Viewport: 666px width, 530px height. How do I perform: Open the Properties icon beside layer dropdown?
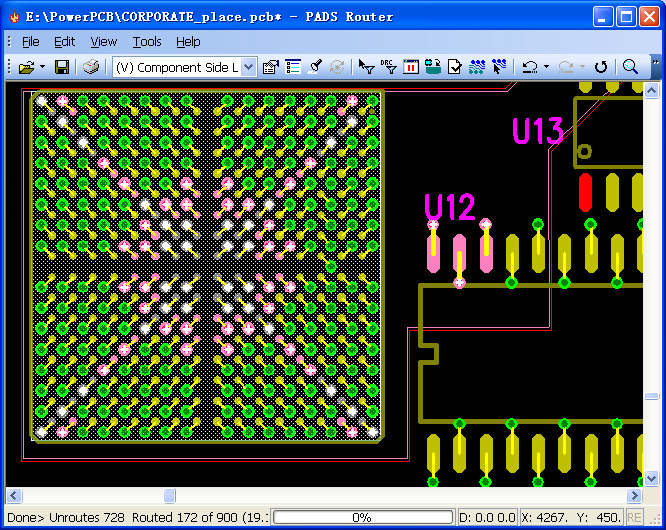[270, 67]
